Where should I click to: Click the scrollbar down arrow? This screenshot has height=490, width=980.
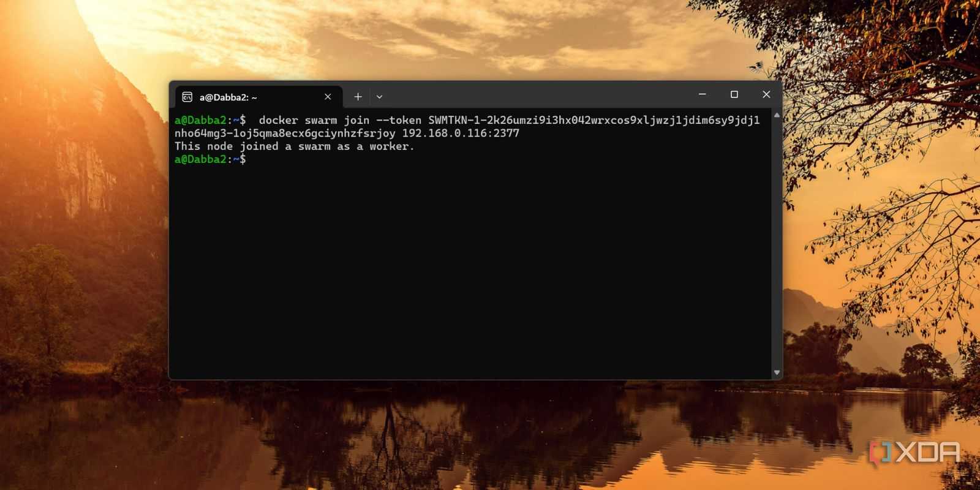tap(777, 372)
